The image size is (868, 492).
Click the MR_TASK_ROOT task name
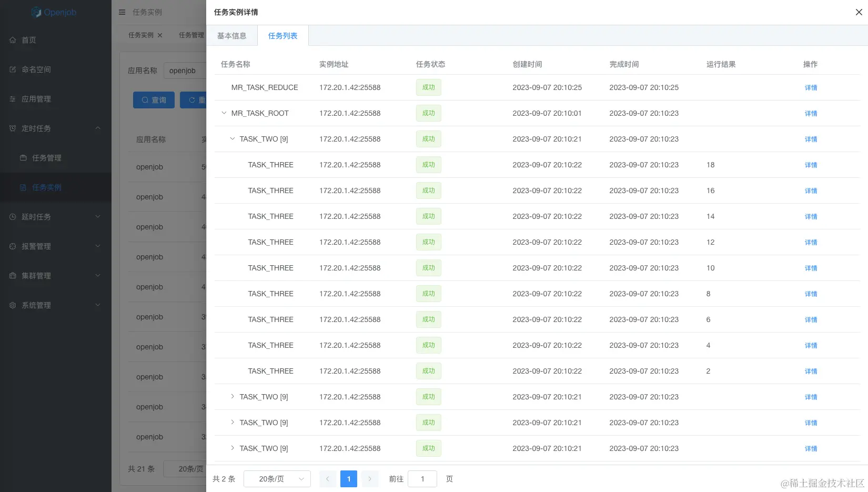pyautogui.click(x=260, y=113)
